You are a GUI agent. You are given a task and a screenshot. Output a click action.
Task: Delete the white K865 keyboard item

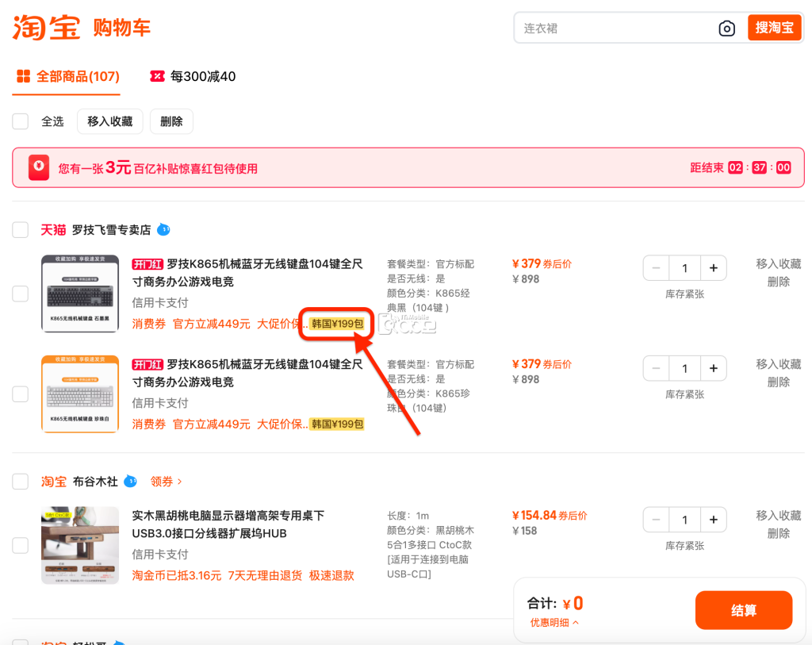[x=779, y=382]
